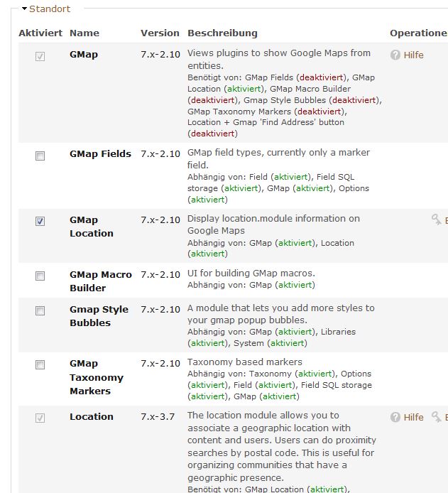
Task: Click the Standort section title link
Action: pos(50,9)
